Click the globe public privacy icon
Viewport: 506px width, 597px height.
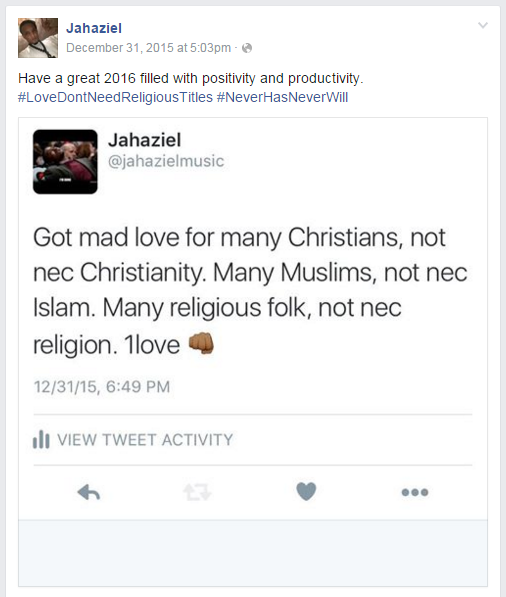(247, 48)
